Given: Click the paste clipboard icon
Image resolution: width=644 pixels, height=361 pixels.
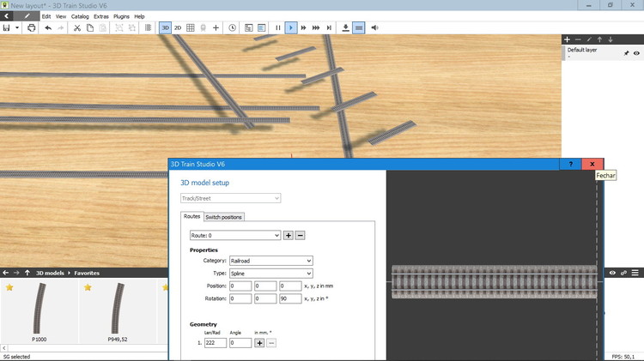Looking at the screenshot, I should 103,28.
